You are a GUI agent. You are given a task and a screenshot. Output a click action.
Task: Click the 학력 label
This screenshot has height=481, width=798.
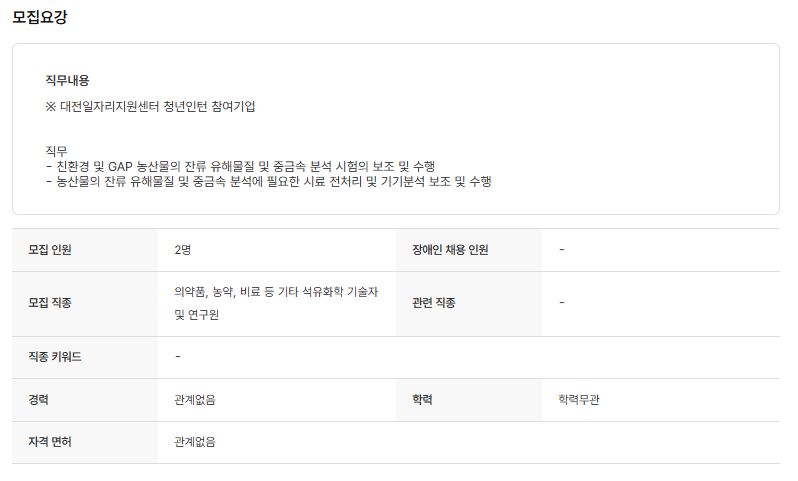point(422,400)
